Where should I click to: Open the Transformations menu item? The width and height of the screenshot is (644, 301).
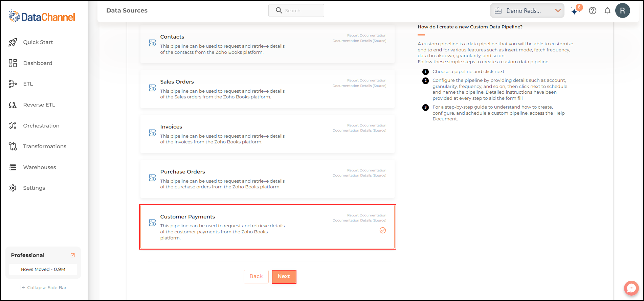(x=45, y=146)
